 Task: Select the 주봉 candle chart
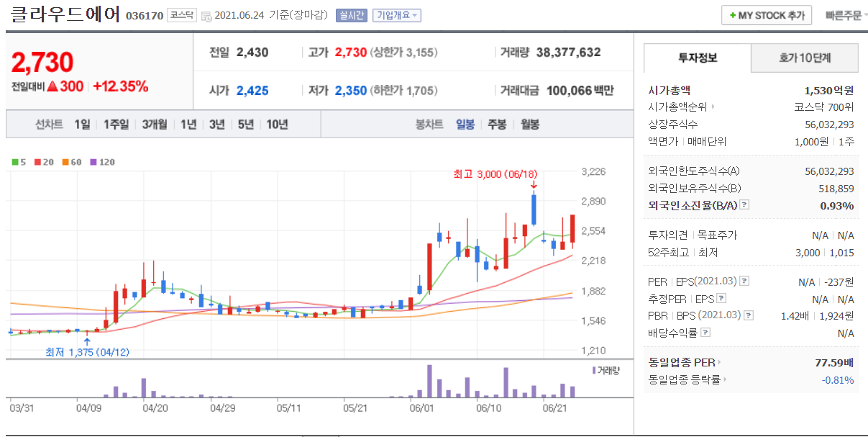tap(497, 124)
